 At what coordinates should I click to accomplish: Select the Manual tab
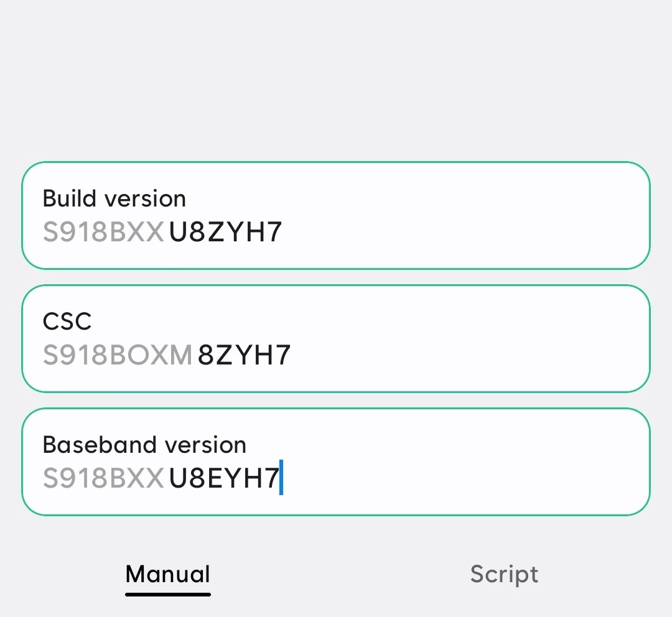167,573
